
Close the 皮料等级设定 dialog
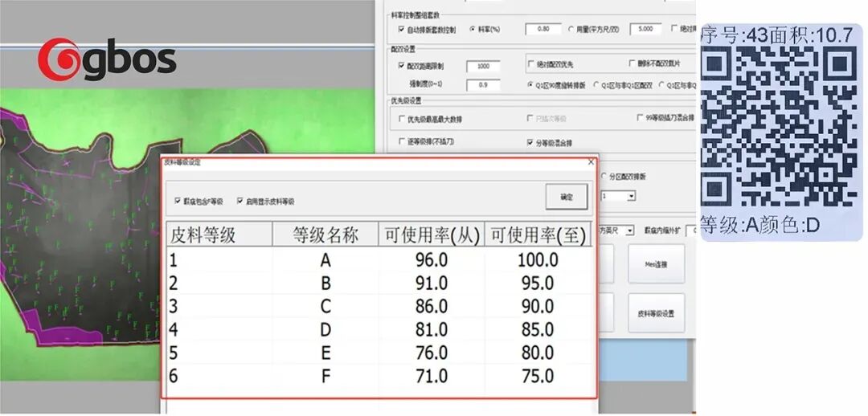tap(591, 162)
